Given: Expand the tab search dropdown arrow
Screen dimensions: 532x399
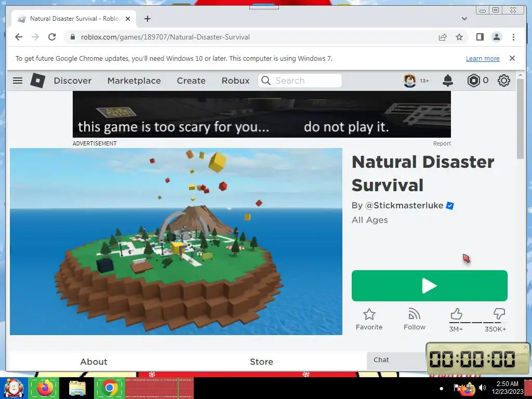Looking at the screenshot, I should (464, 19).
